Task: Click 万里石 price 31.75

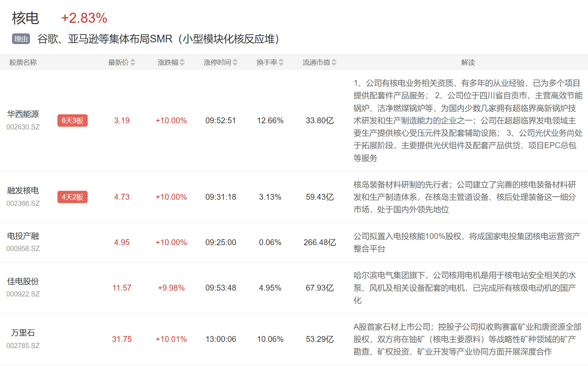Action: click(x=122, y=339)
